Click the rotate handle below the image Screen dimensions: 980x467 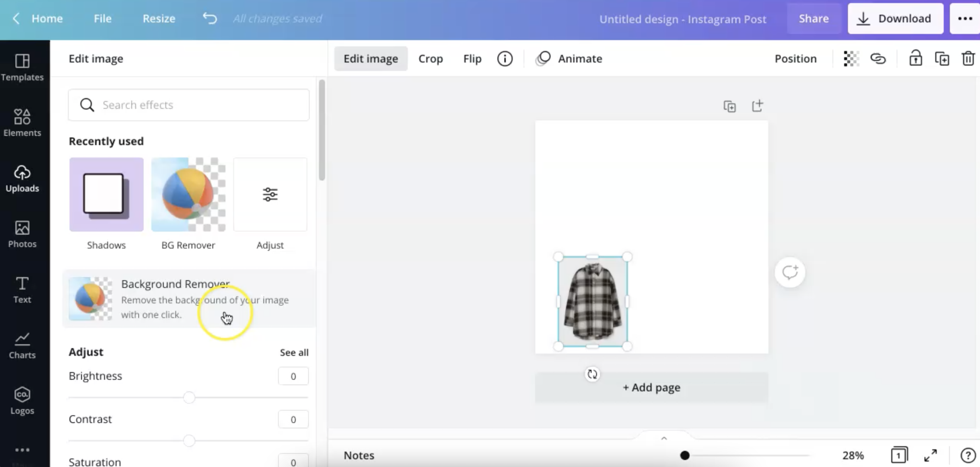[592, 374]
